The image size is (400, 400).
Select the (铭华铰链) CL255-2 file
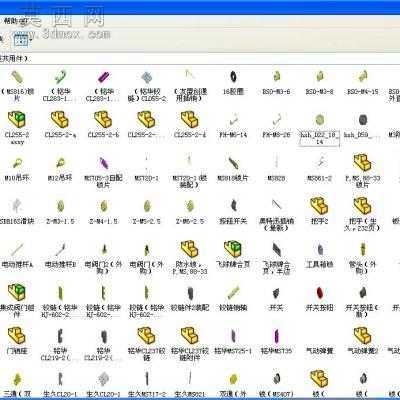tap(146, 77)
